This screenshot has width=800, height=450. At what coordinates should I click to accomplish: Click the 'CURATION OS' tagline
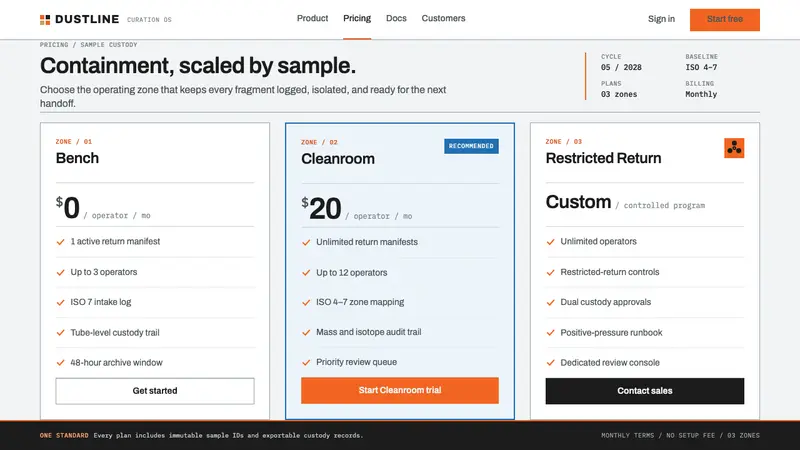pos(149,20)
